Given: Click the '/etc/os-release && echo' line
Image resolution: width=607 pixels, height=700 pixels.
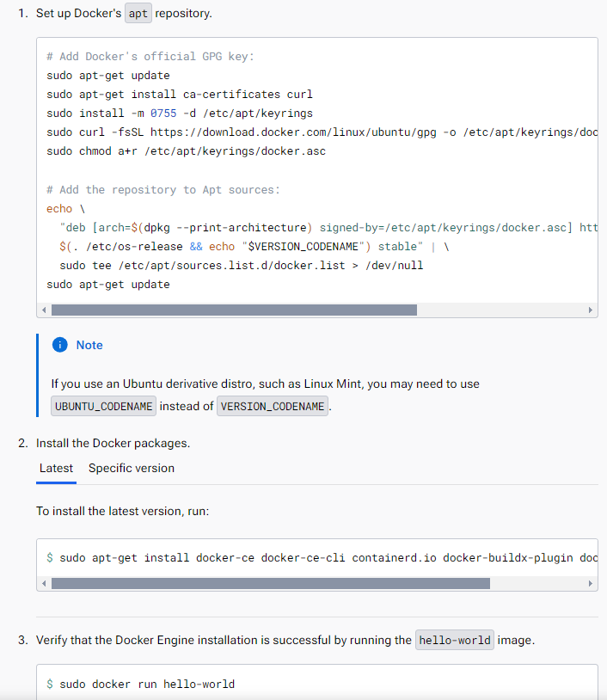Looking at the screenshot, I should click(x=254, y=247).
